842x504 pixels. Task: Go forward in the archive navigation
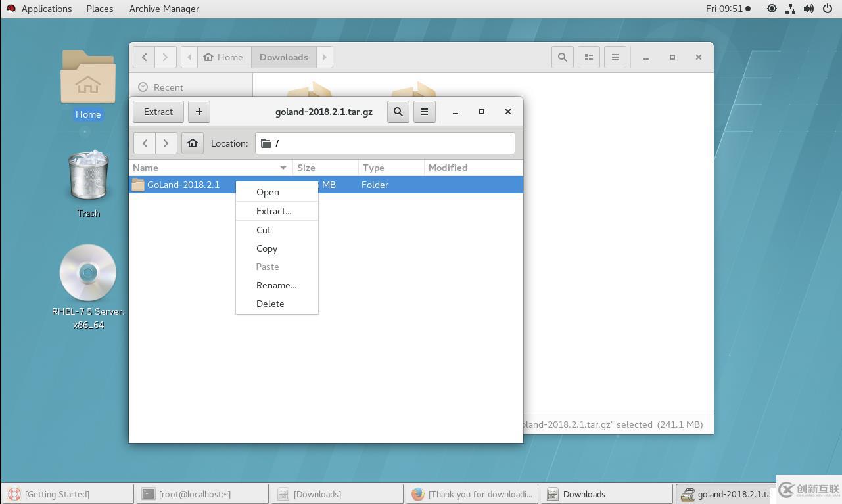(x=166, y=143)
